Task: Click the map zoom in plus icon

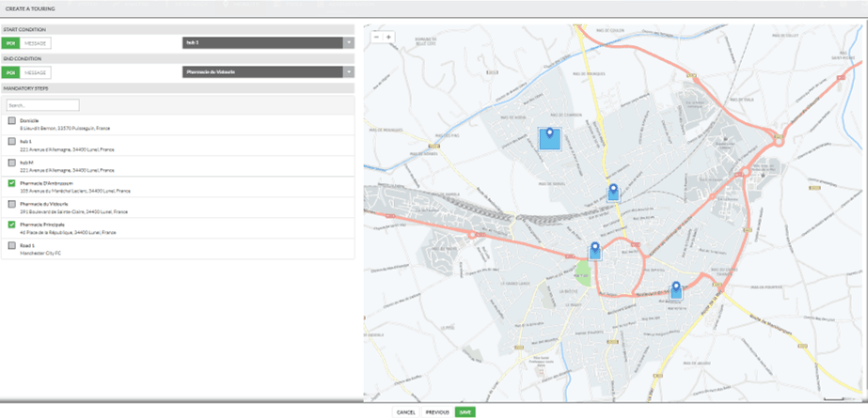Action: point(388,38)
